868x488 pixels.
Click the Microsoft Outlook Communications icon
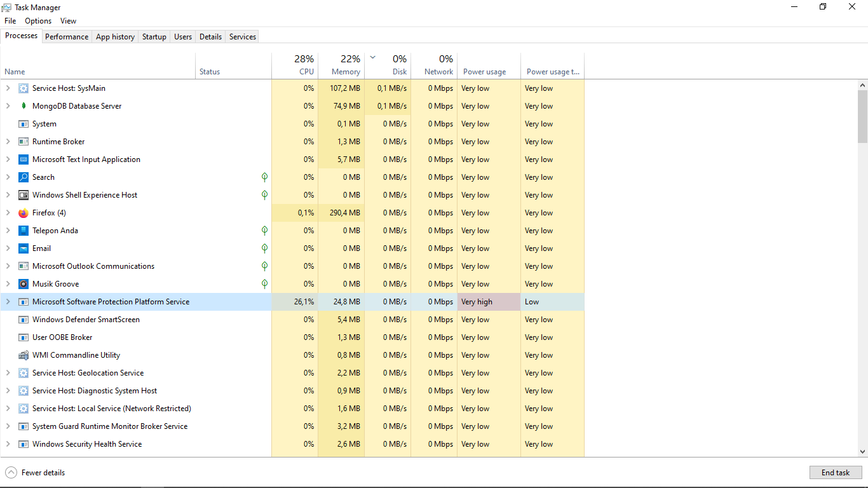point(24,266)
